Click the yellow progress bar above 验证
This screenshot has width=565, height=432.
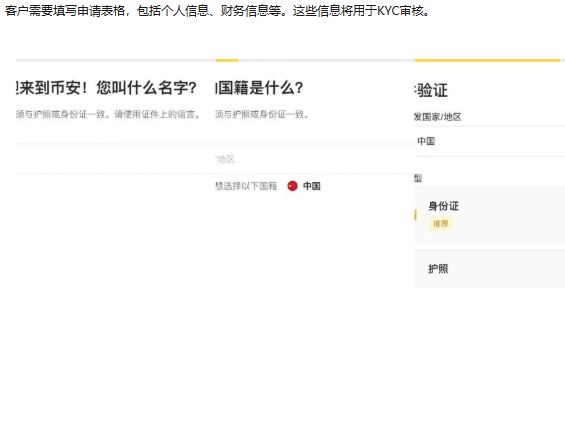pyautogui.click(x=487, y=60)
